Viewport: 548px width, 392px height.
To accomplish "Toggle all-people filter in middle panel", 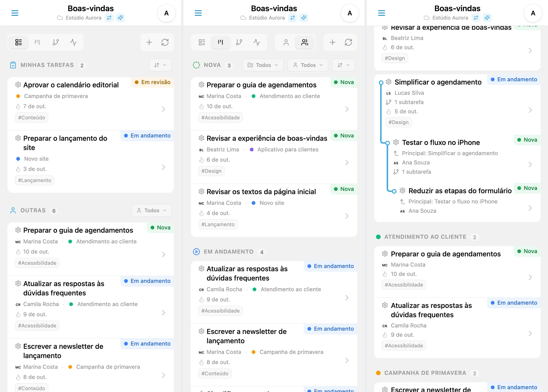I will [305, 42].
